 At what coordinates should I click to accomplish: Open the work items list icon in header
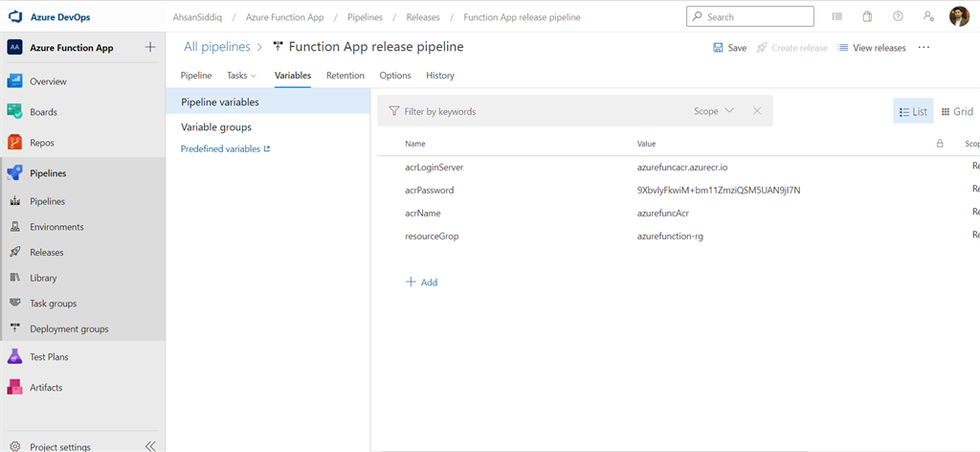(x=836, y=17)
